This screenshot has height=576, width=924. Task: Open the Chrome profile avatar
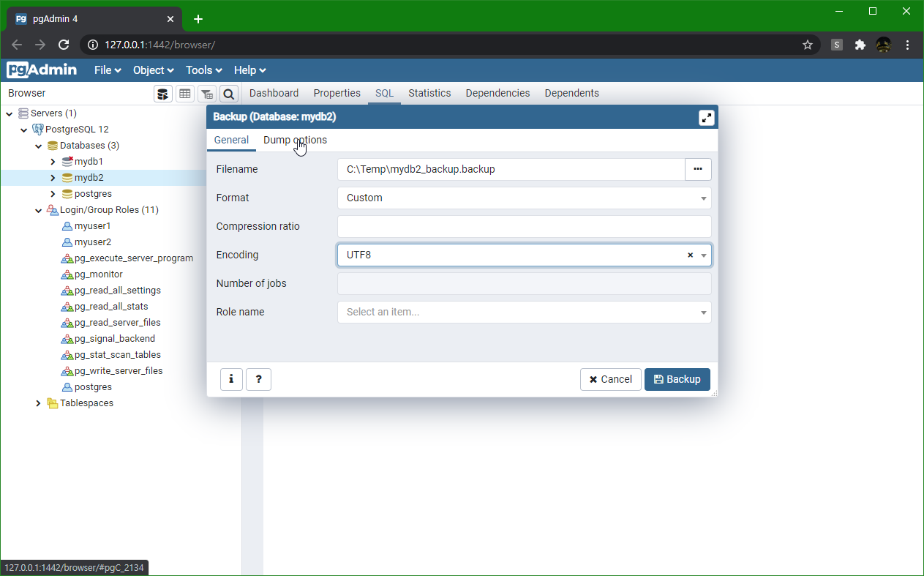tap(884, 45)
